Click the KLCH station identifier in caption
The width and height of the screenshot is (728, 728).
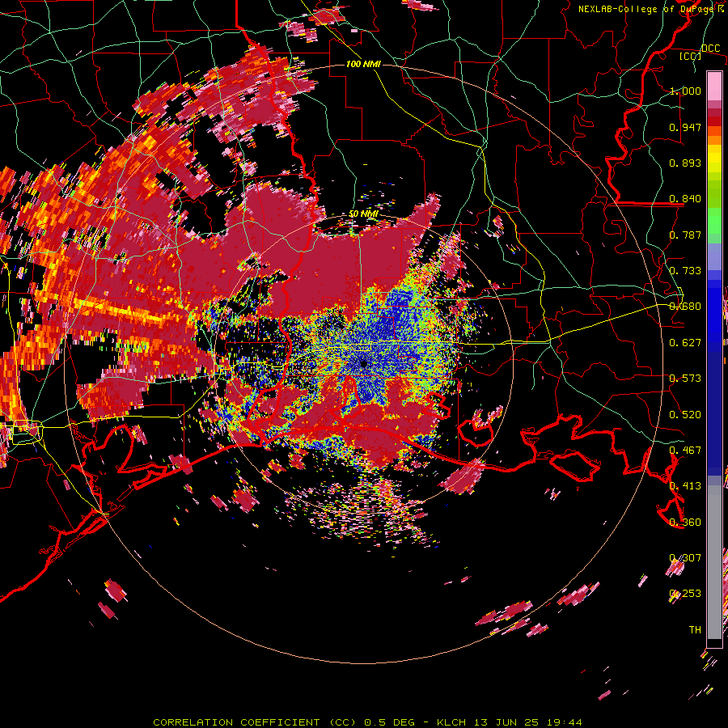coord(451,722)
